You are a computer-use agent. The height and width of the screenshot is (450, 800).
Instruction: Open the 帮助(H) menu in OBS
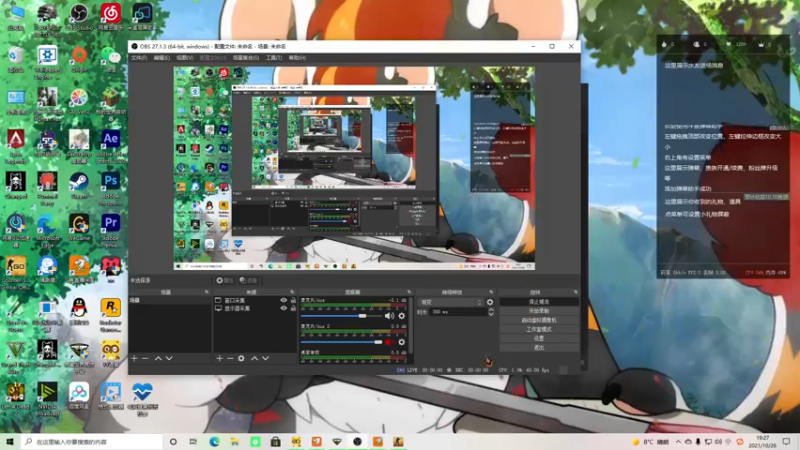click(297, 58)
